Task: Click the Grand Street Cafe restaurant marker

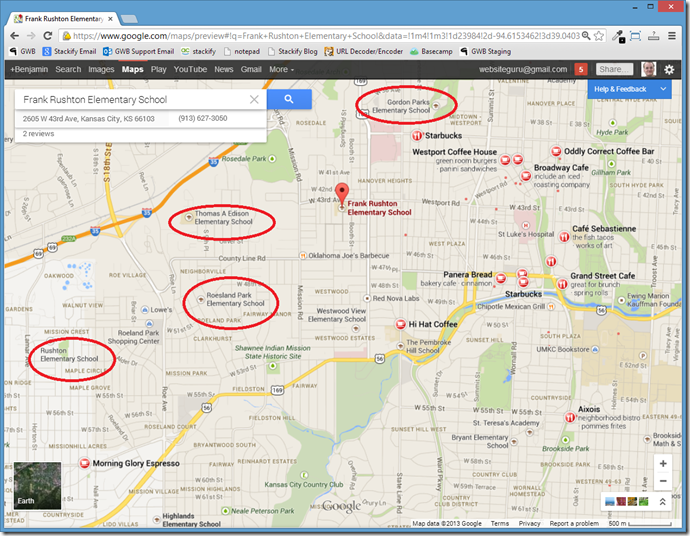Action: pos(562,284)
